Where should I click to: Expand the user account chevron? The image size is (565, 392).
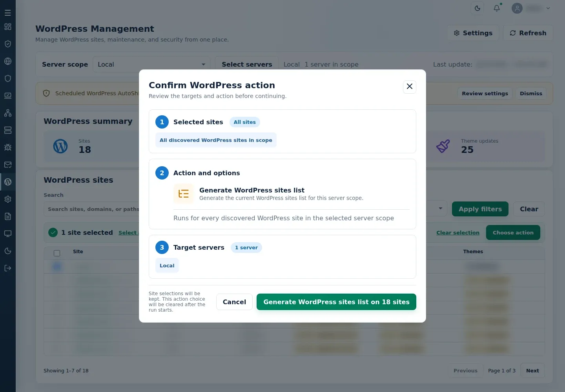coord(548,8)
